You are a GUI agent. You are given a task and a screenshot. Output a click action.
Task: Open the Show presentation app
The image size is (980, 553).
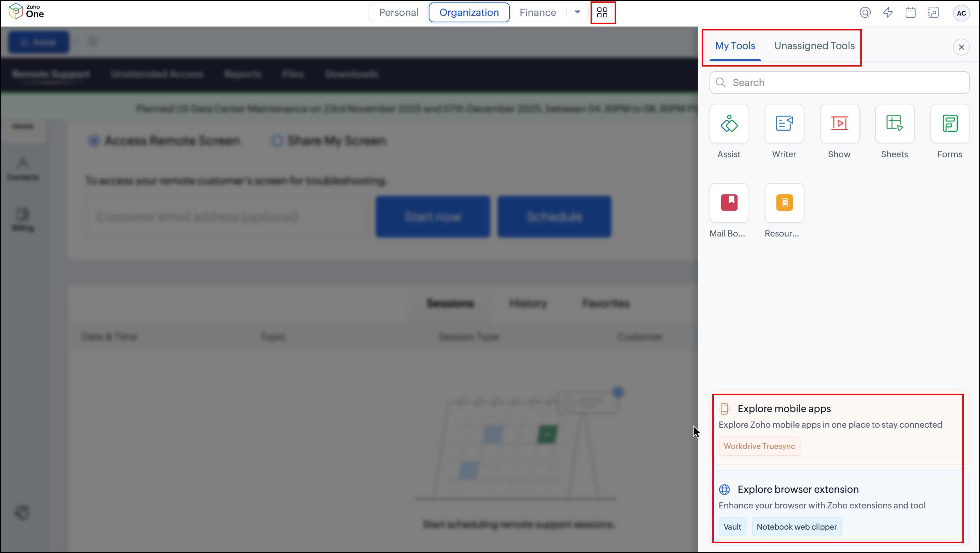click(839, 124)
